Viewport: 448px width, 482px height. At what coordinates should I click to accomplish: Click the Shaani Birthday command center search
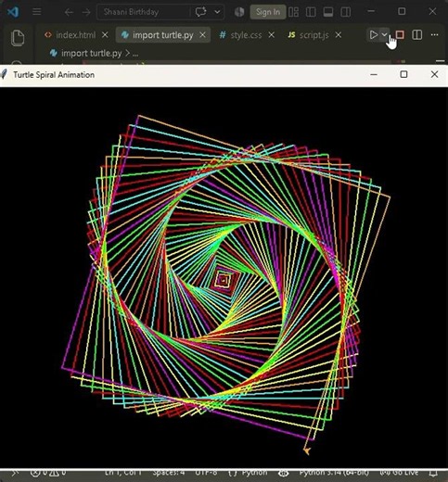tap(144, 12)
